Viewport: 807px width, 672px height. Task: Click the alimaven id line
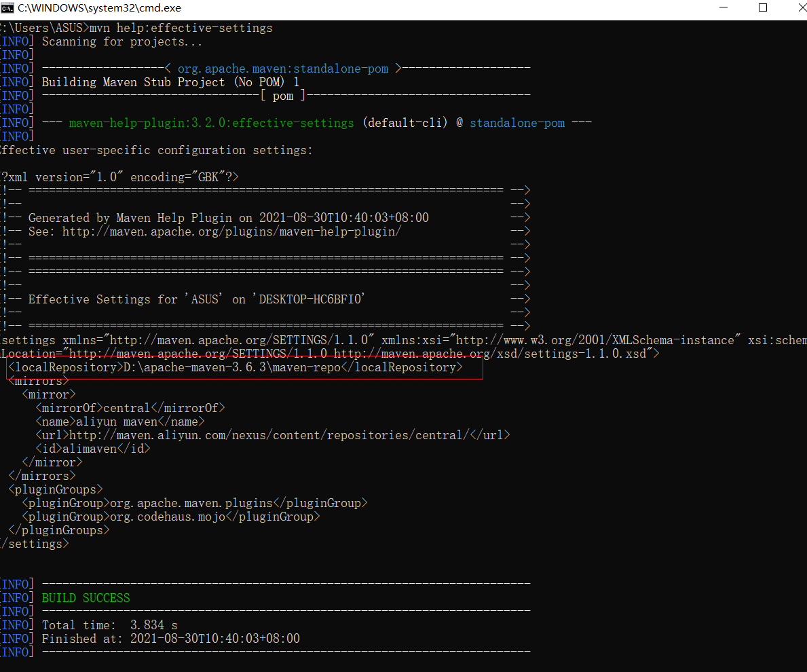coord(93,449)
